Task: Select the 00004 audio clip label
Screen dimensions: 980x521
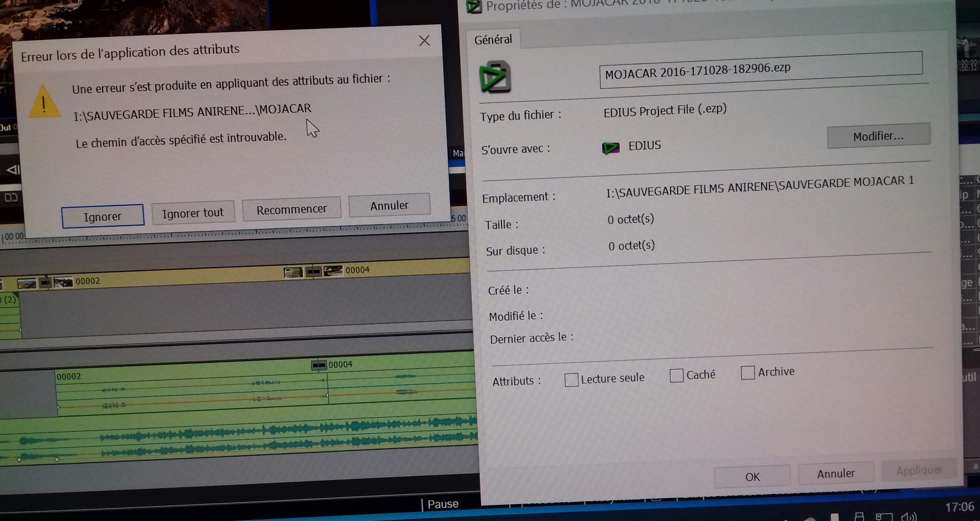Action: click(341, 364)
